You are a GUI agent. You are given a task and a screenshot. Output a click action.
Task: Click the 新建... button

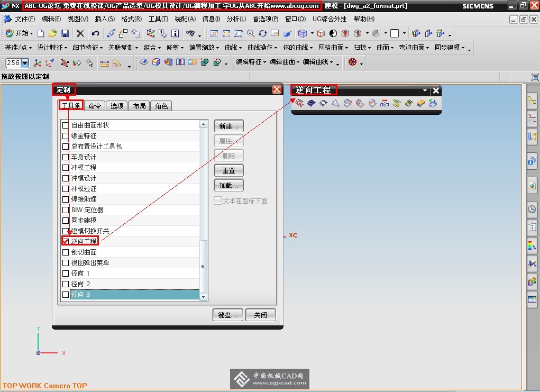(228, 126)
